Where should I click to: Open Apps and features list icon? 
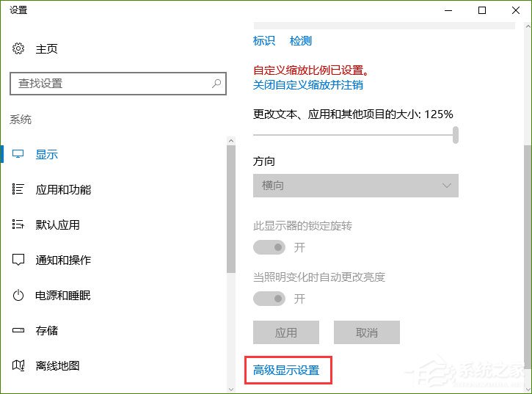[18, 190]
